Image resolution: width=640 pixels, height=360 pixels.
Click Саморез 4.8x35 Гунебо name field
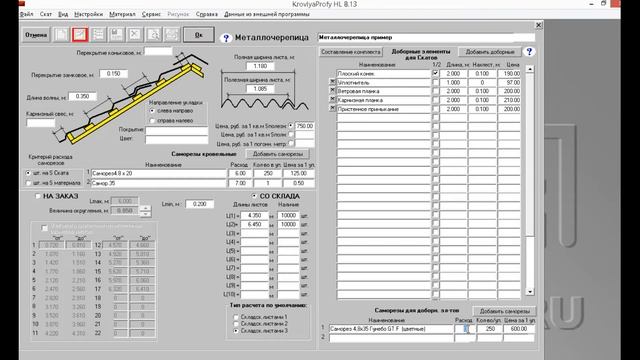pyautogui.click(x=391, y=329)
